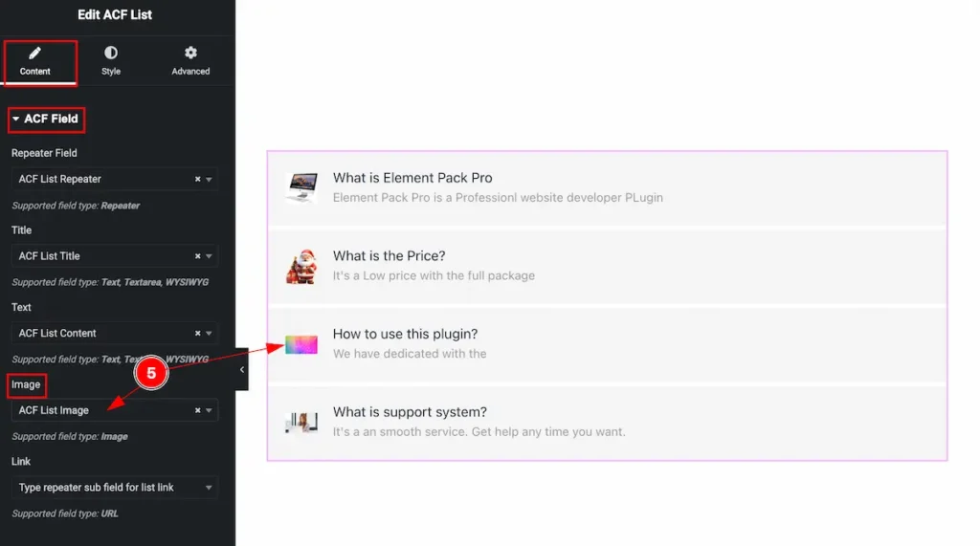The height and width of the screenshot is (546, 980).
Task: Click the 'How to use this plugin?' heading
Action: tap(405, 335)
